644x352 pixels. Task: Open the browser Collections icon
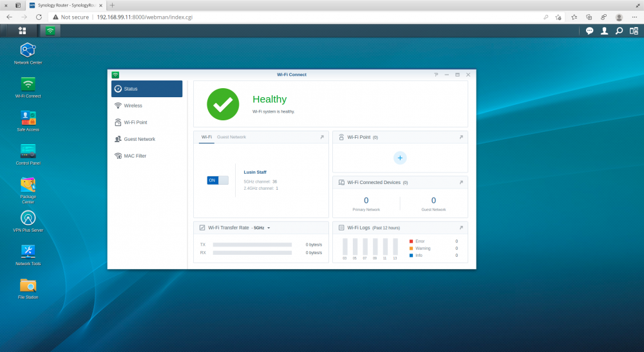tap(589, 17)
